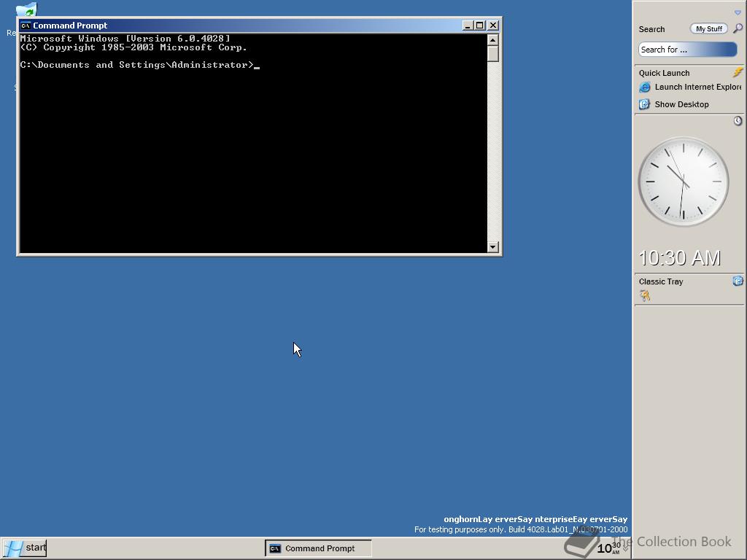Click the Classic Tray header icon

[738, 281]
